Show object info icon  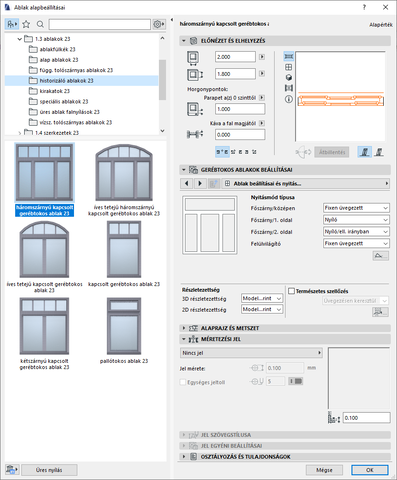point(289,99)
